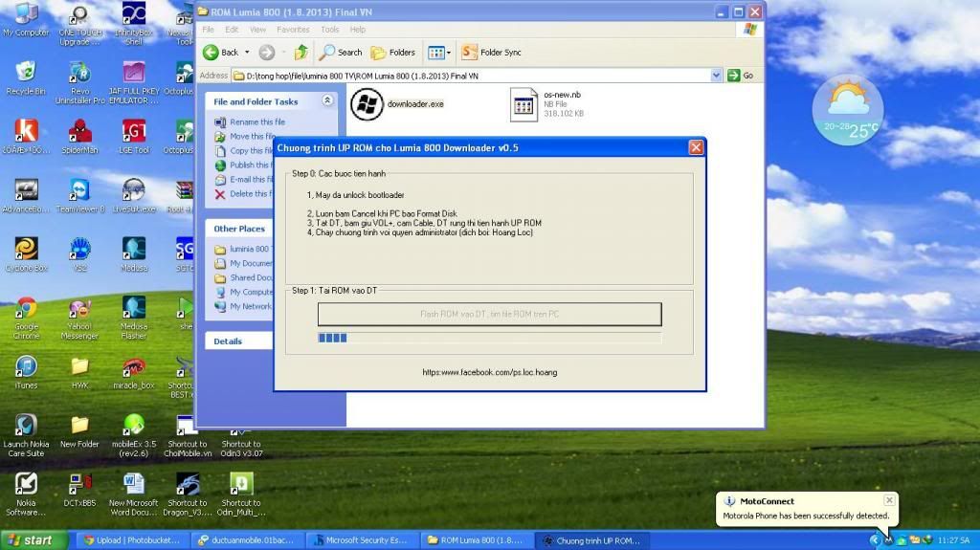Screen dimensions: 980x550
Task: Dismiss the MotoConnect notification balloon
Action: point(889,500)
